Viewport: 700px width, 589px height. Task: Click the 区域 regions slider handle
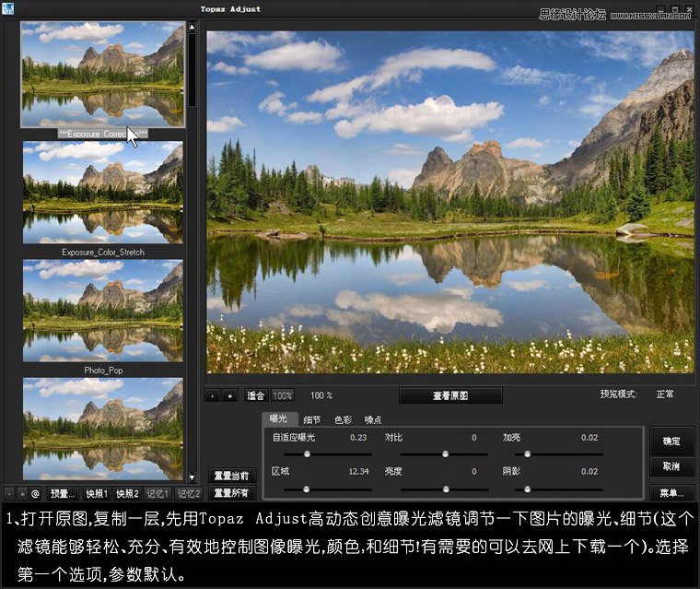[x=306, y=489]
